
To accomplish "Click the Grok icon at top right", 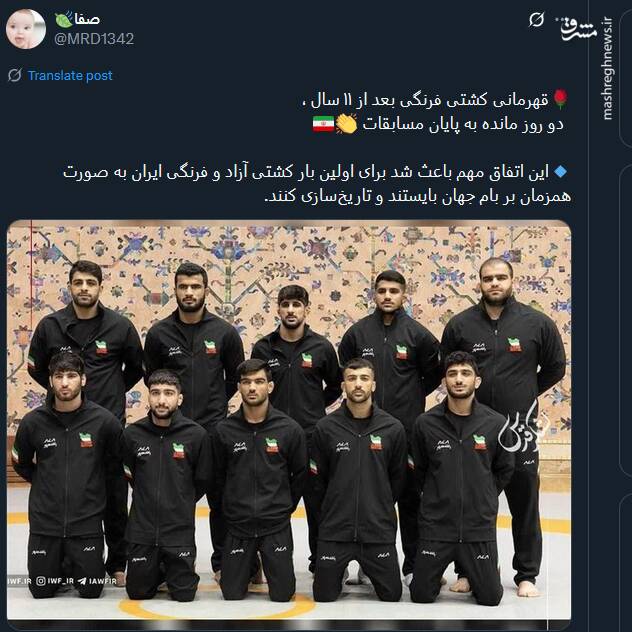I will [x=536, y=19].
